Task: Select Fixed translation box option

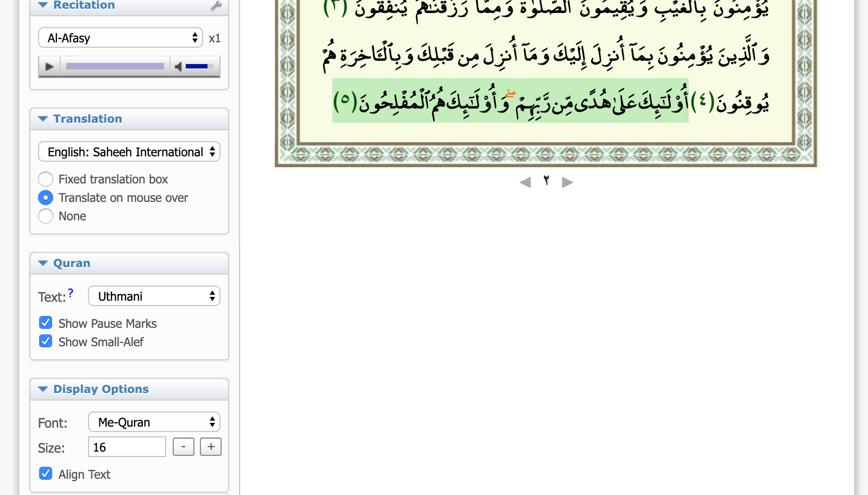Action: 46,179
